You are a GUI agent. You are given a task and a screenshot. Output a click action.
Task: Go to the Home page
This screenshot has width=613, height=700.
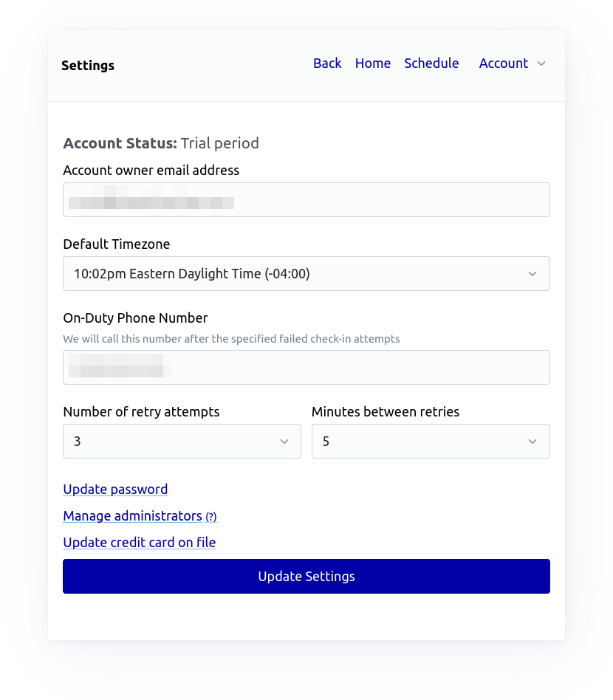point(373,64)
